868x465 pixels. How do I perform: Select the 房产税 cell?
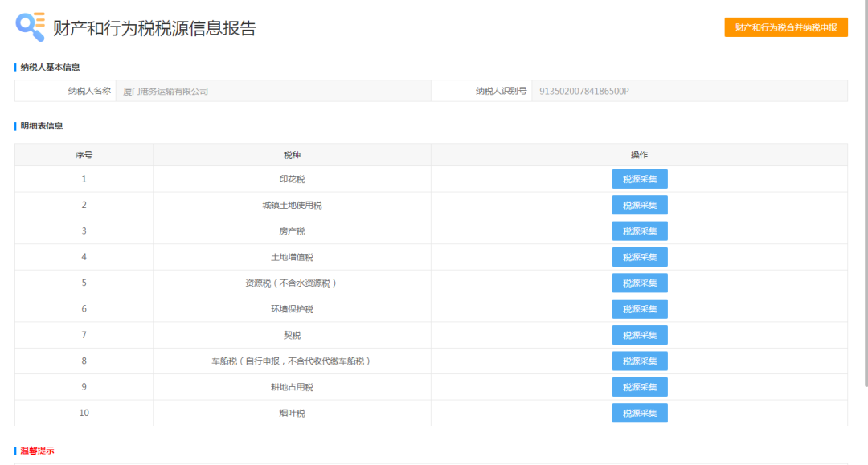(x=292, y=231)
